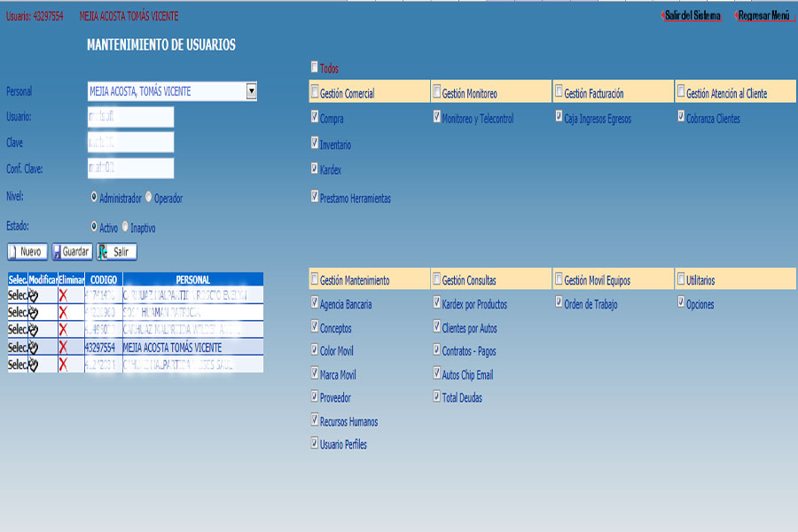Uncheck the Usuario Perfiles checkbox
This screenshot has width=798, height=532.
[x=315, y=442]
